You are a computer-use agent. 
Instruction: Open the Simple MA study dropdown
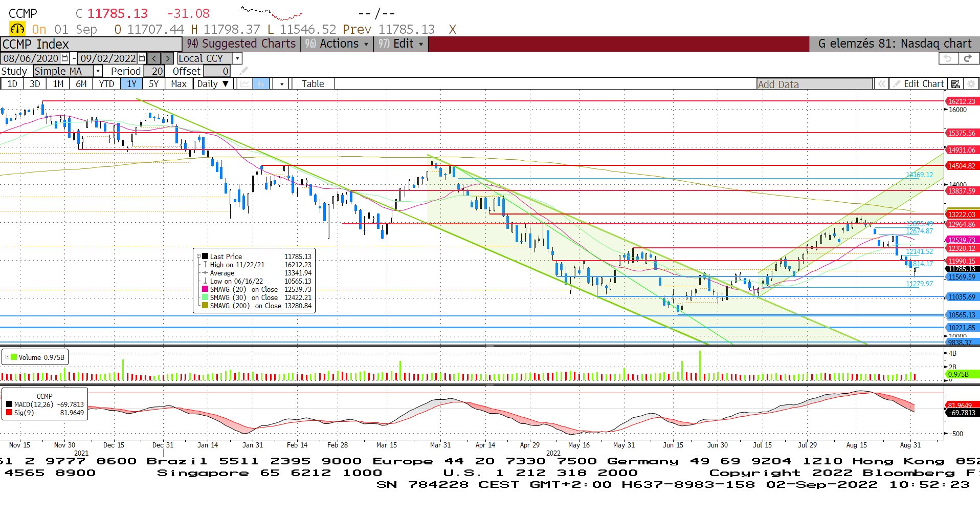pos(98,71)
